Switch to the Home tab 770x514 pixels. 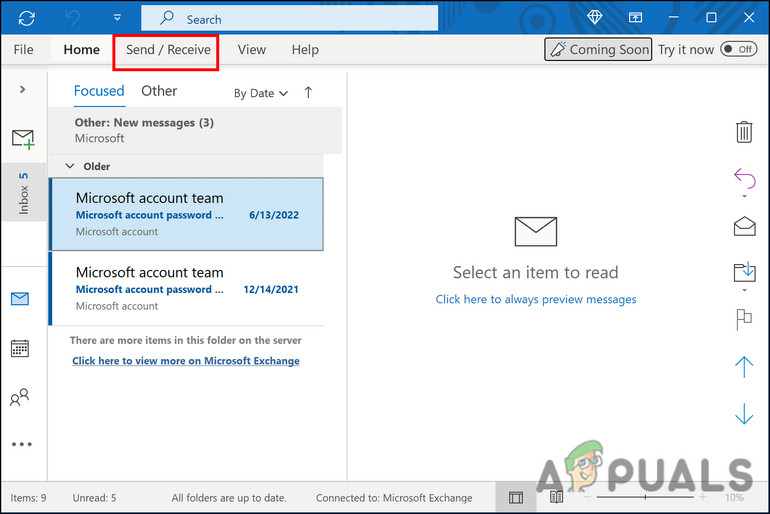[82, 50]
